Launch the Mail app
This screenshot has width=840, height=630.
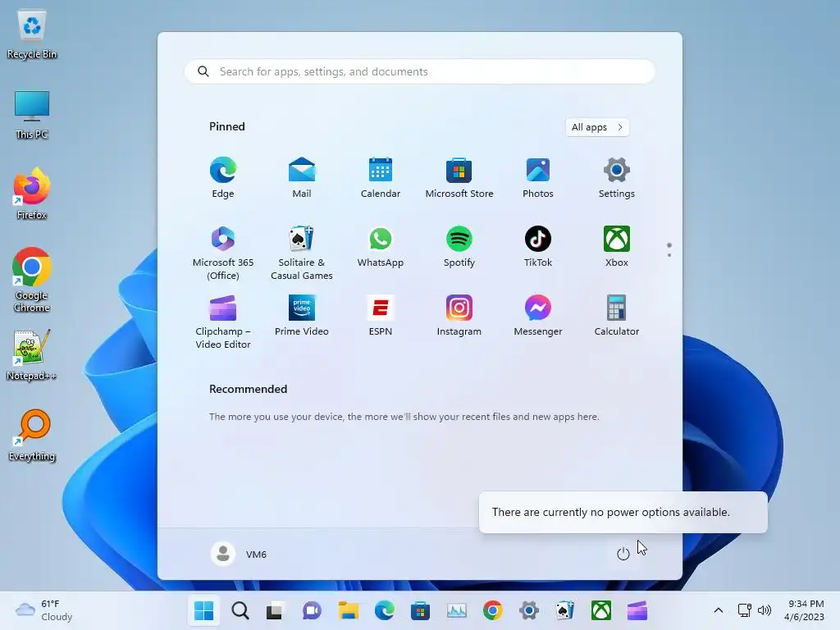(x=302, y=178)
